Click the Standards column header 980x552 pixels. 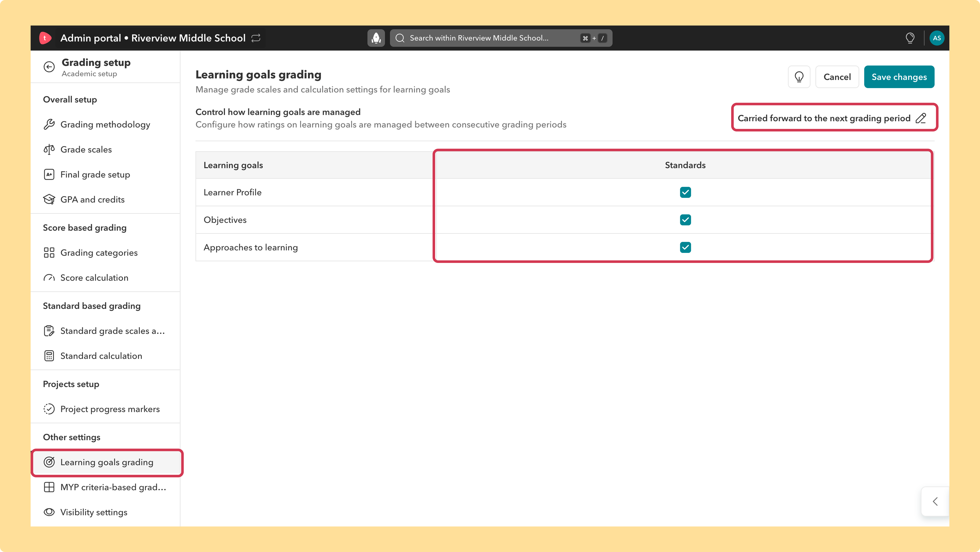(685, 165)
